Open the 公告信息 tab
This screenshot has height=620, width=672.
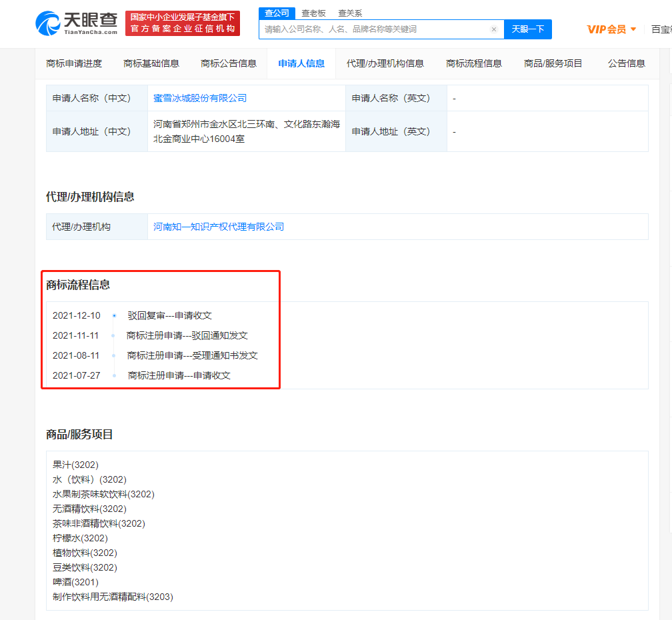627,63
